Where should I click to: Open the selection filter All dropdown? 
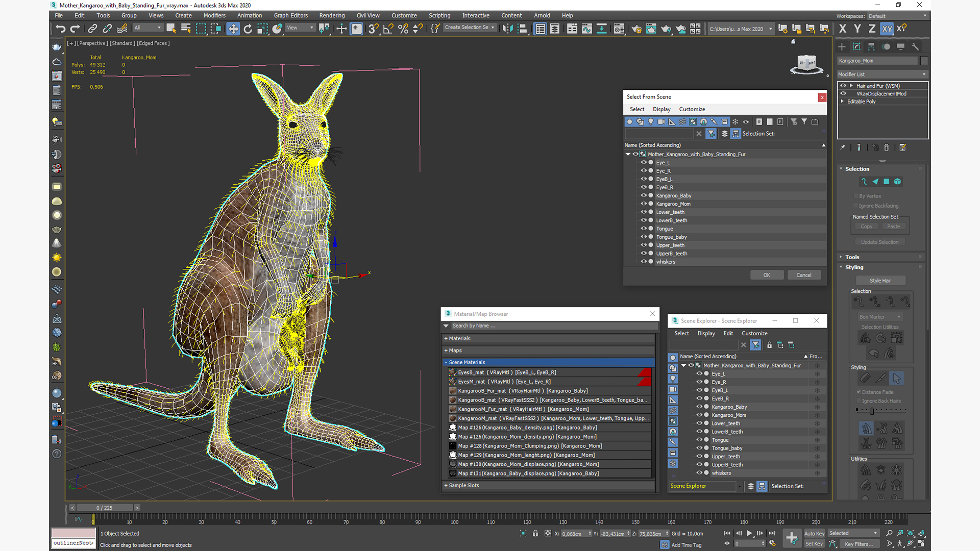[148, 28]
